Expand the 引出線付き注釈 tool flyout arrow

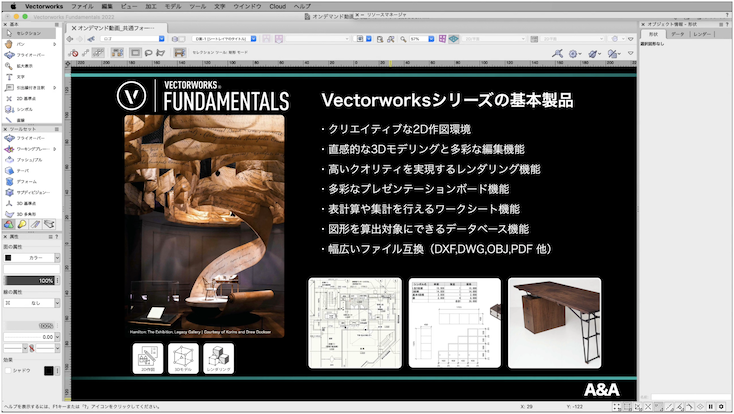tap(54, 88)
